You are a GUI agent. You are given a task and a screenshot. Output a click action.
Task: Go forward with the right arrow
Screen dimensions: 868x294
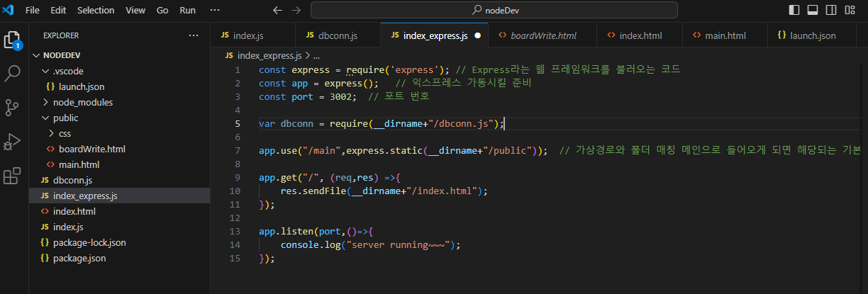point(296,10)
